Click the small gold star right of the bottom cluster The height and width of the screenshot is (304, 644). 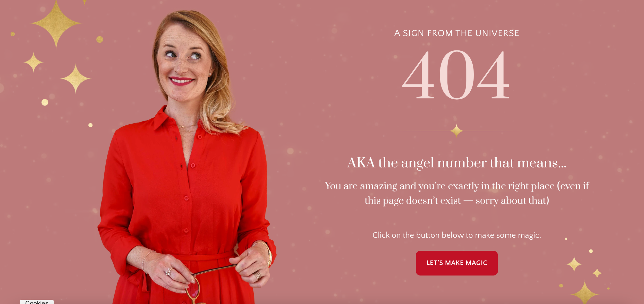(597, 273)
